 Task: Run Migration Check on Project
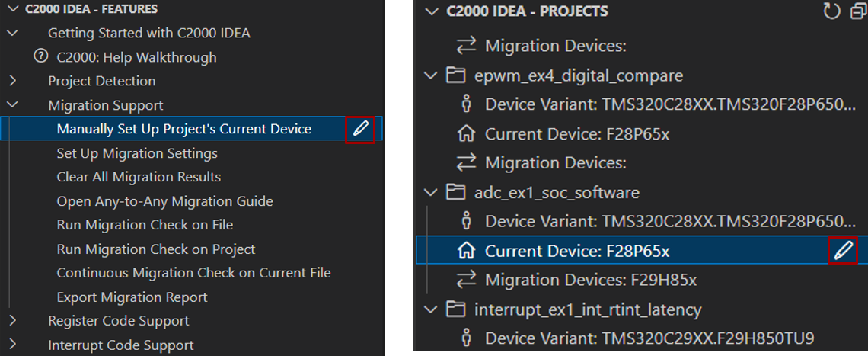[x=156, y=249]
